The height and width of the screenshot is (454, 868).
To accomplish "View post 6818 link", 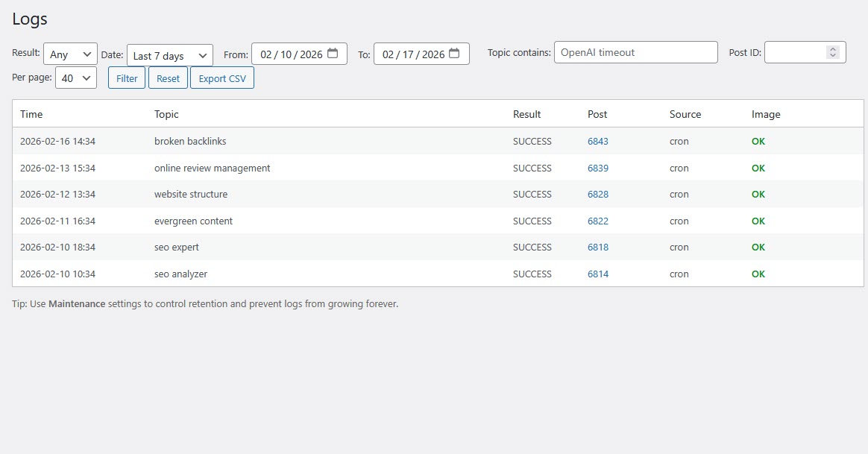I will (597, 248).
